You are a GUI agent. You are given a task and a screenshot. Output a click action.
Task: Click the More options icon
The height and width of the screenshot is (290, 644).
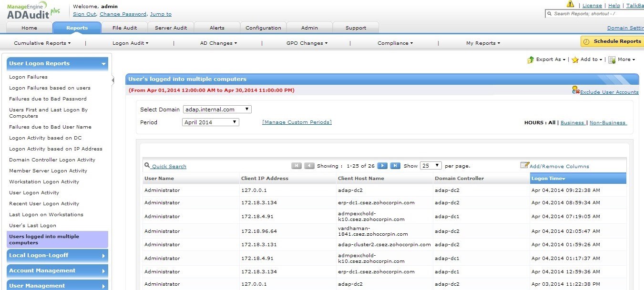pyautogui.click(x=612, y=60)
